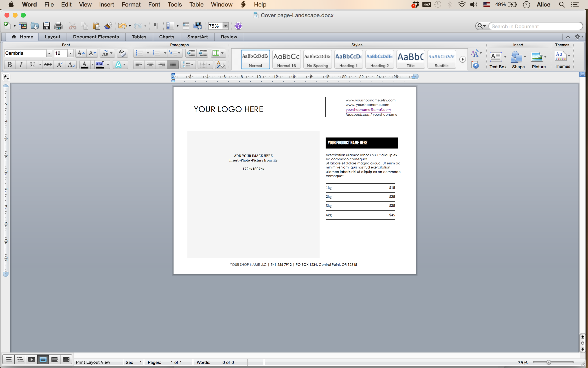Image resolution: width=588 pixels, height=368 pixels.
Task: Apply the Heading 1 style
Action: pos(348,59)
